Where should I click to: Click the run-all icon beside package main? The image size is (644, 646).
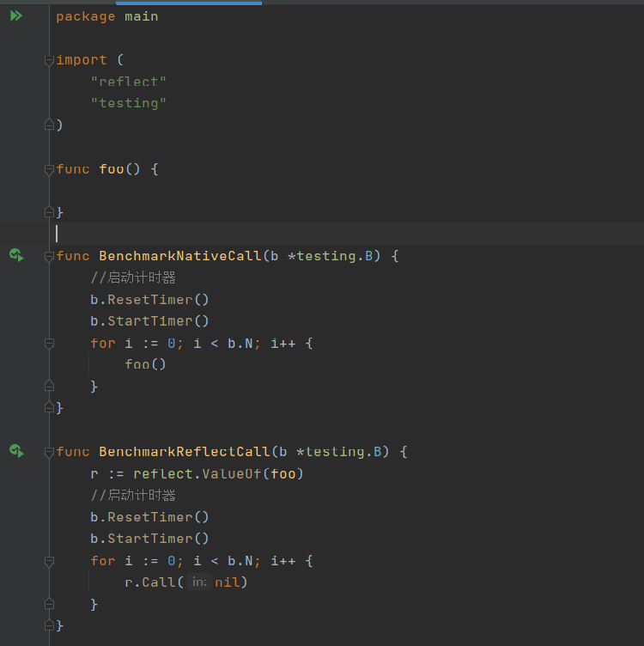15,16
